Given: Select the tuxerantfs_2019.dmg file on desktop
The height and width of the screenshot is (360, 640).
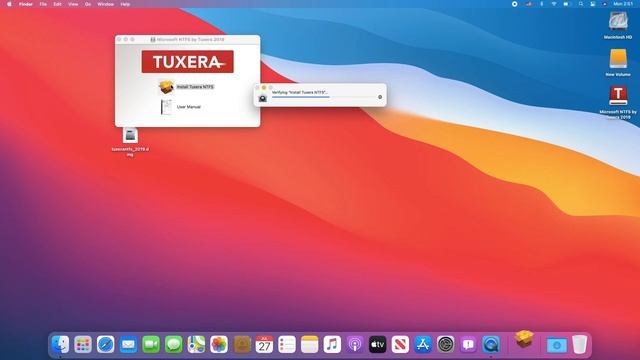Looking at the screenshot, I should point(130,136).
